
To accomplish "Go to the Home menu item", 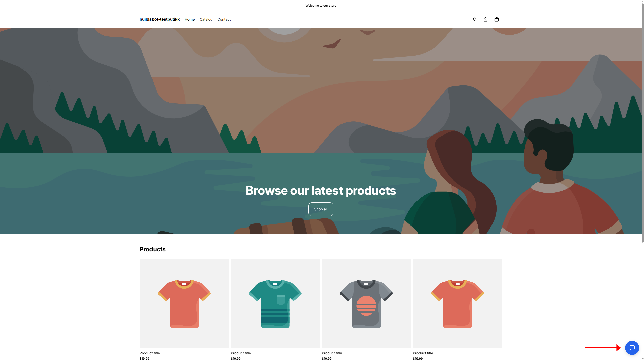I will 190,19.
